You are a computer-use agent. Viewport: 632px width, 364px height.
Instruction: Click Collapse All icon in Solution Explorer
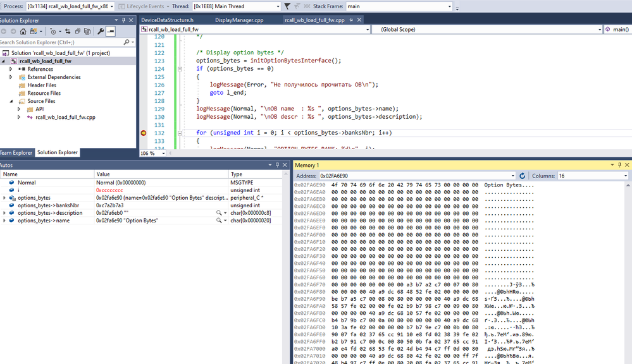[x=78, y=31]
